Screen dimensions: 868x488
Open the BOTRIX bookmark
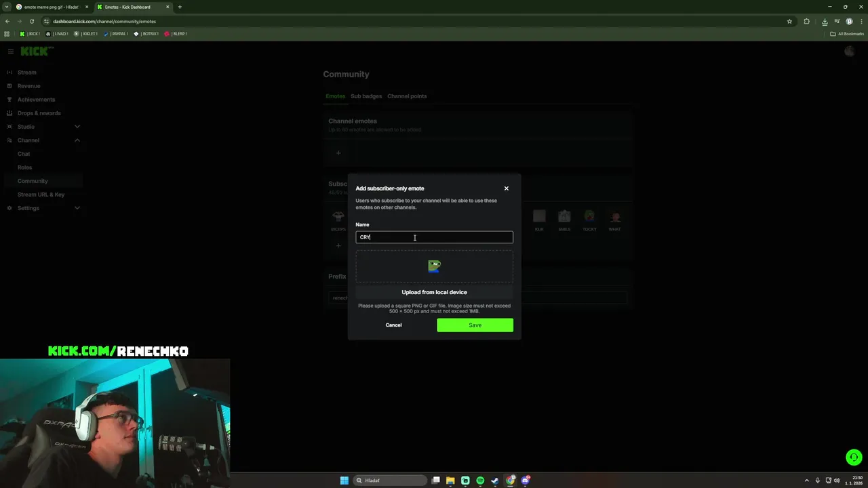coord(146,33)
